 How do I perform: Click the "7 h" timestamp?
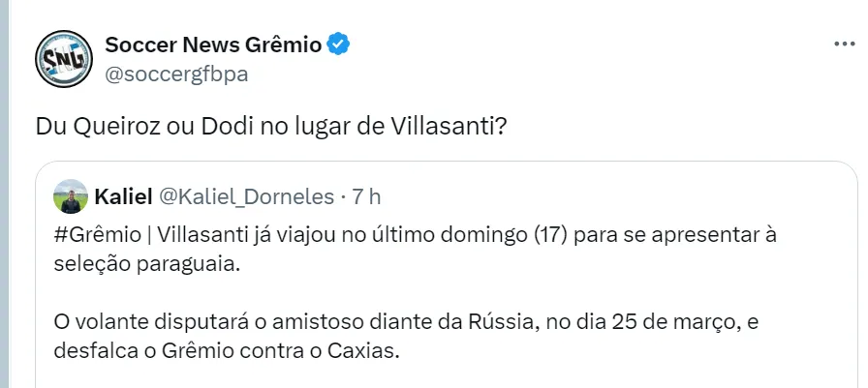tap(366, 197)
